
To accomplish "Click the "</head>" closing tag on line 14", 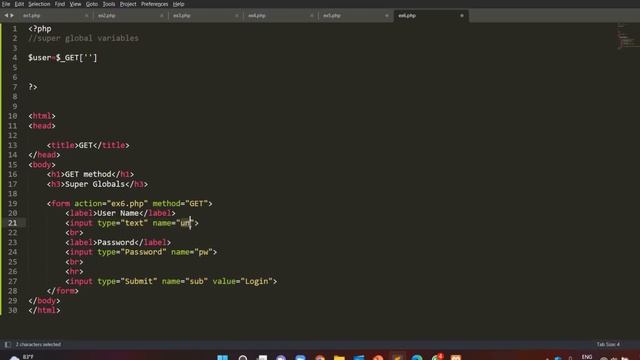I will pyautogui.click(x=44, y=155).
